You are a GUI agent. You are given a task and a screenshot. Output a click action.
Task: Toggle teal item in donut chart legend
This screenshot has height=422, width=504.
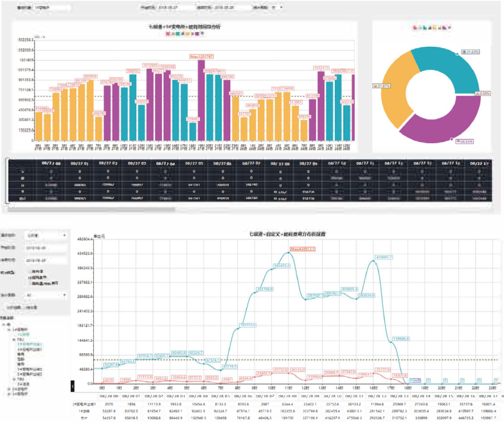(x=424, y=28)
